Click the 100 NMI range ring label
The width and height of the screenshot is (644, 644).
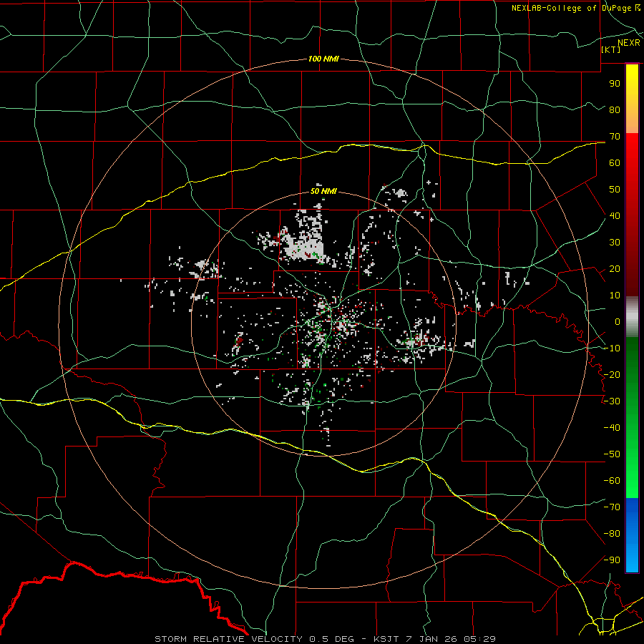(323, 59)
